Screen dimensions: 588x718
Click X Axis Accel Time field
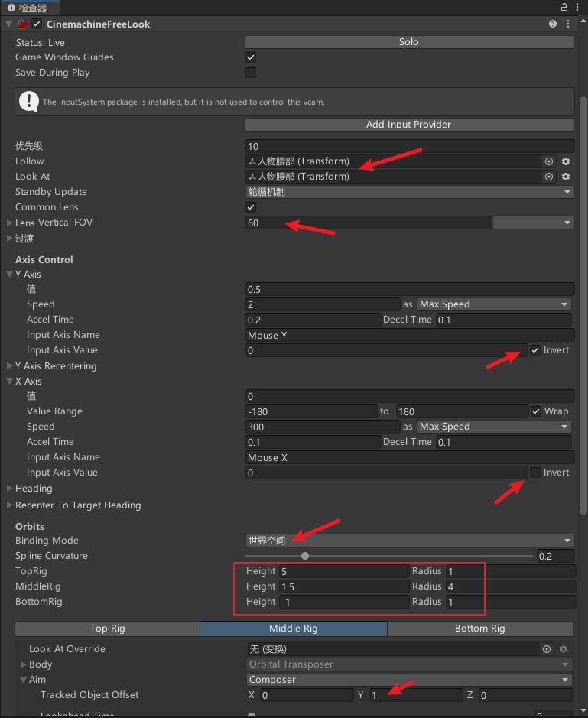click(313, 442)
